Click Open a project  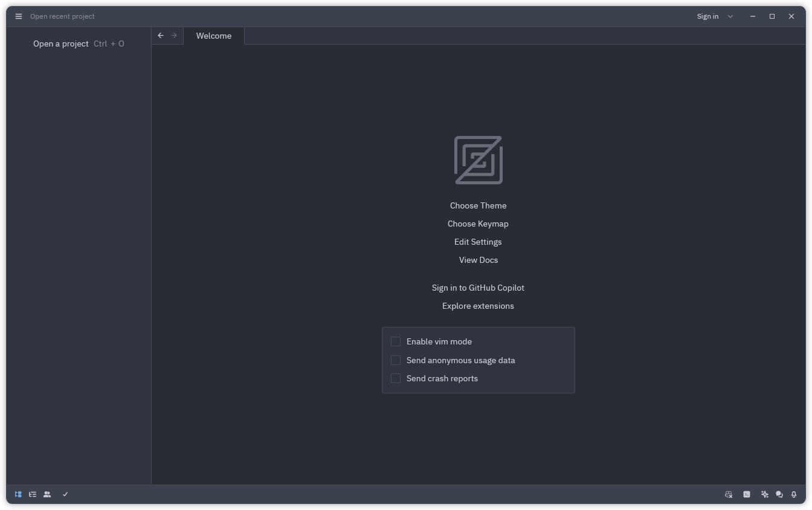coord(60,44)
